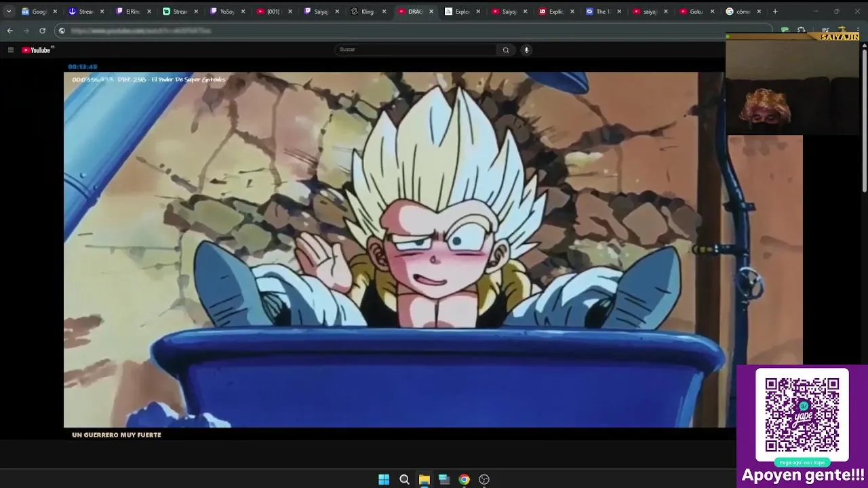
Task: Click the taskbar app next to File Explorer
Action: 444,479
